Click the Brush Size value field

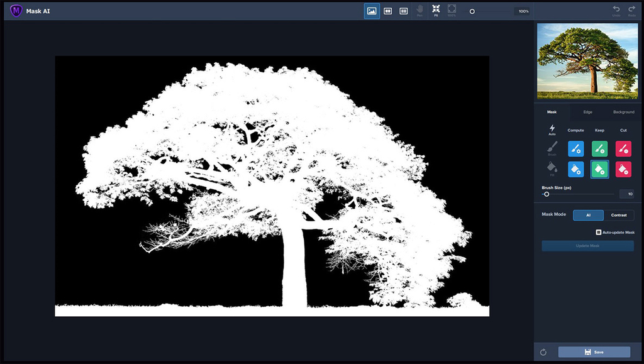[x=627, y=194]
